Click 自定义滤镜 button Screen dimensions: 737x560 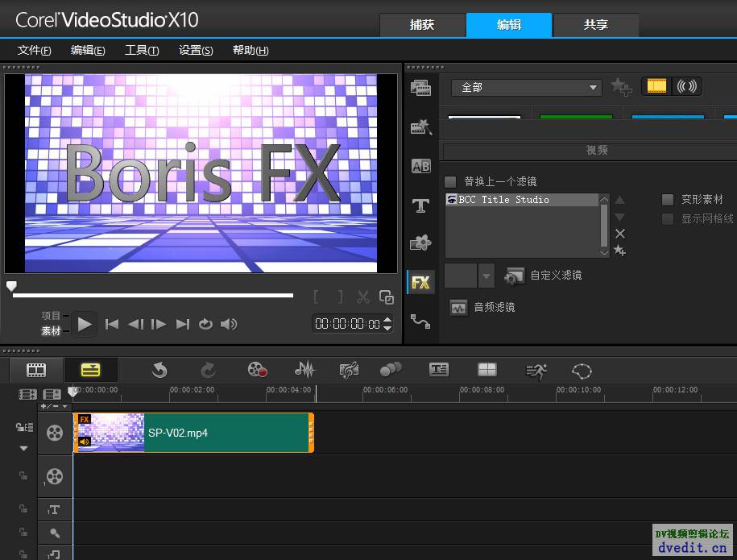[x=543, y=276]
